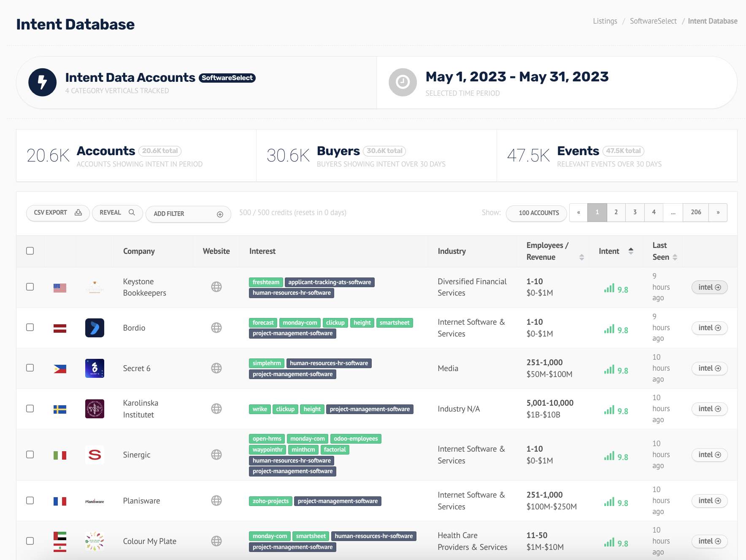
Task: Open SoftwareSelect from the breadcrumb trail
Action: [653, 21]
